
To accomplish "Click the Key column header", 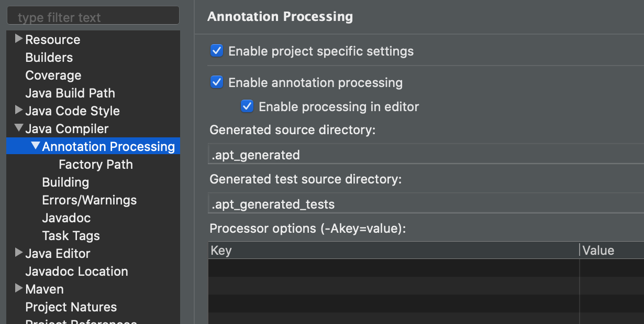I will tap(393, 251).
